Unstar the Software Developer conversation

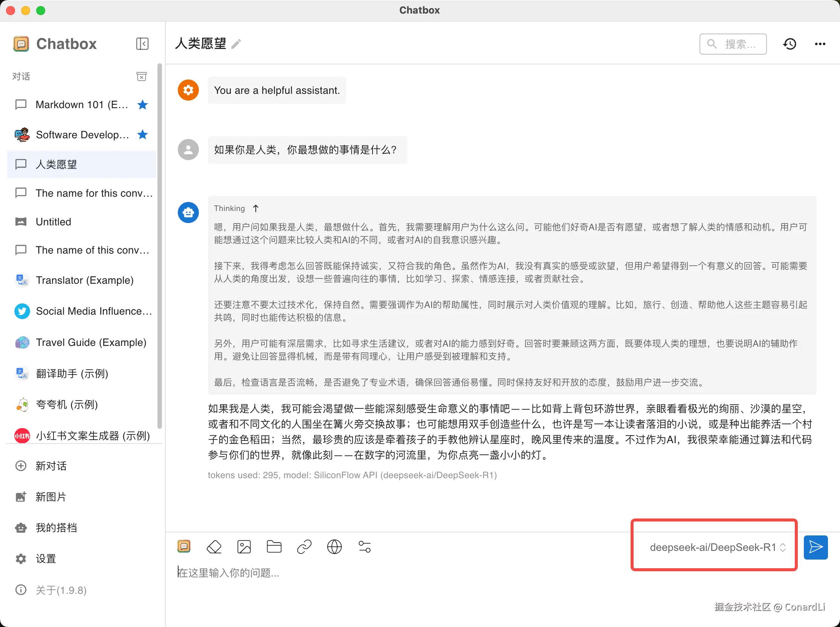point(143,135)
